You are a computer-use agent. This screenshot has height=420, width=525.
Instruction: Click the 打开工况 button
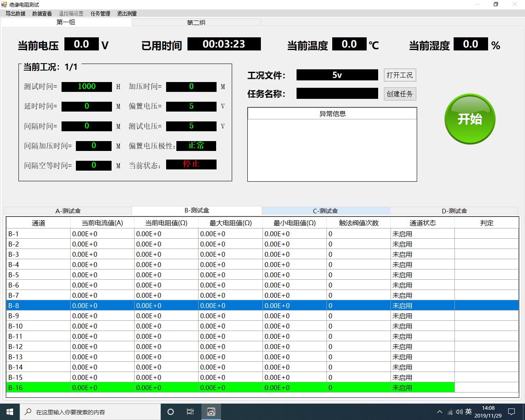[399, 75]
